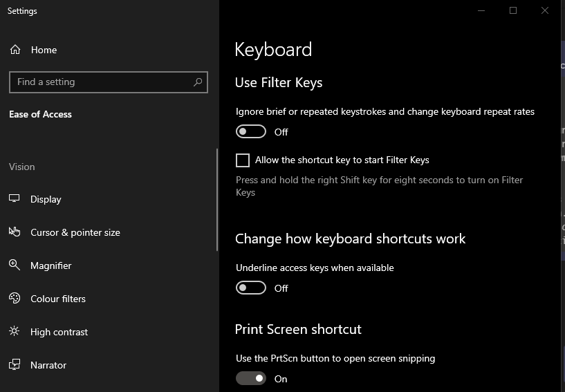
Task: Click the Ease of Access heading
Action: pyautogui.click(x=40, y=115)
